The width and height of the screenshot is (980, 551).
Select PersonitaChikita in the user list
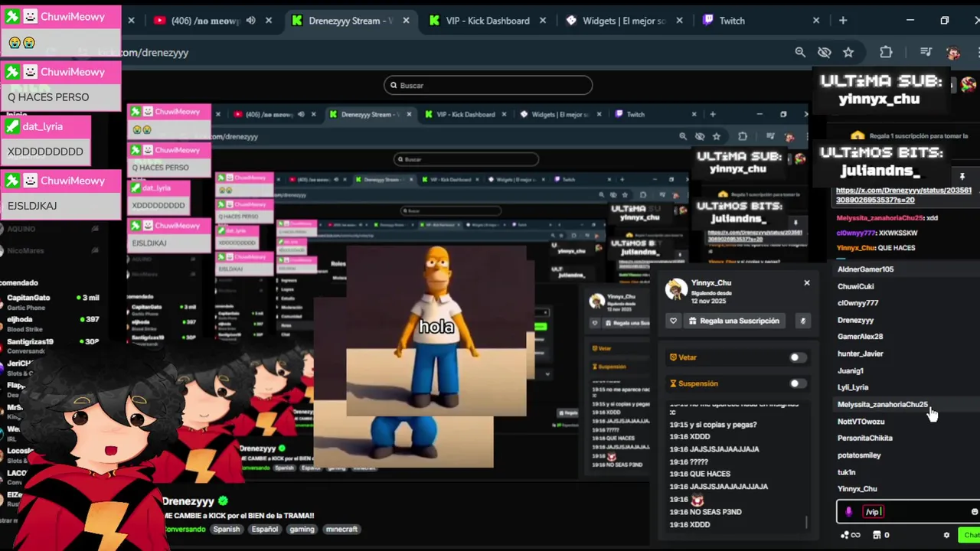[x=864, y=438]
